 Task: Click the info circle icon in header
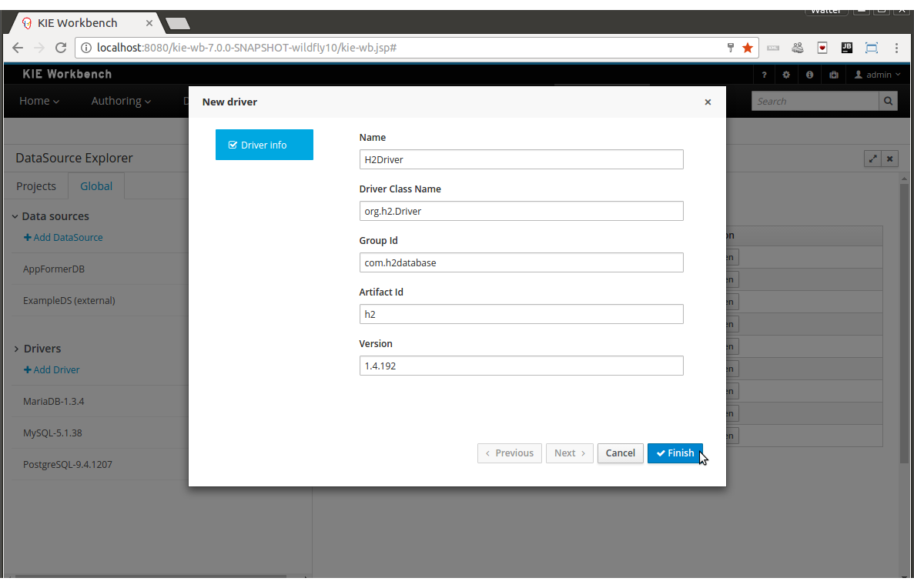tap(809, 75)
